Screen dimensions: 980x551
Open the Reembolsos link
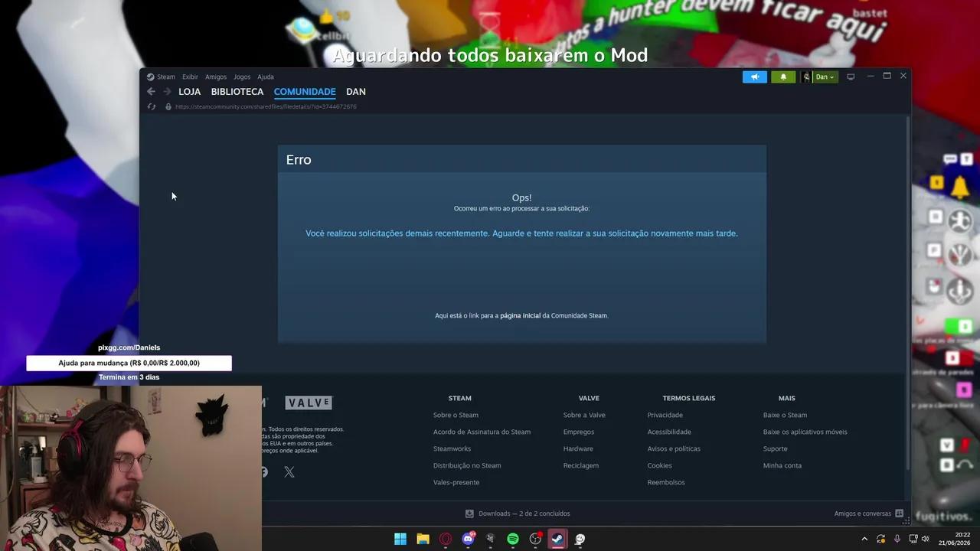point(666,482)
